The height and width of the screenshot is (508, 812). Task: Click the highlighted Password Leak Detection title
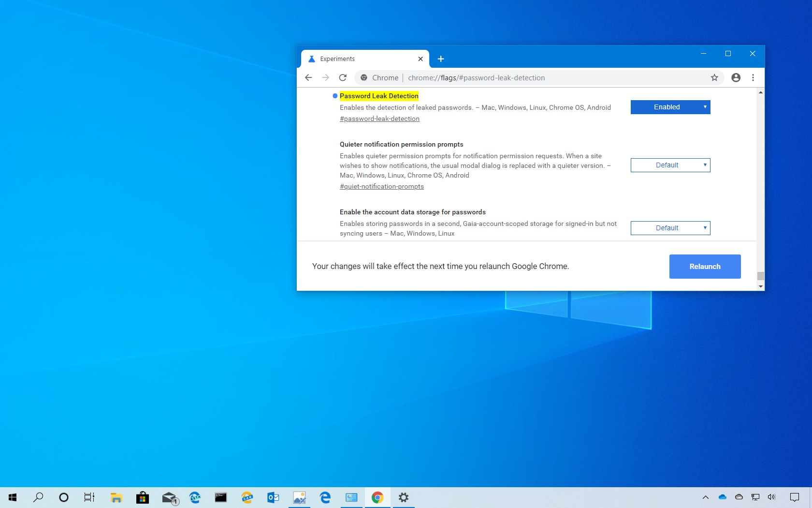point(379,96)
